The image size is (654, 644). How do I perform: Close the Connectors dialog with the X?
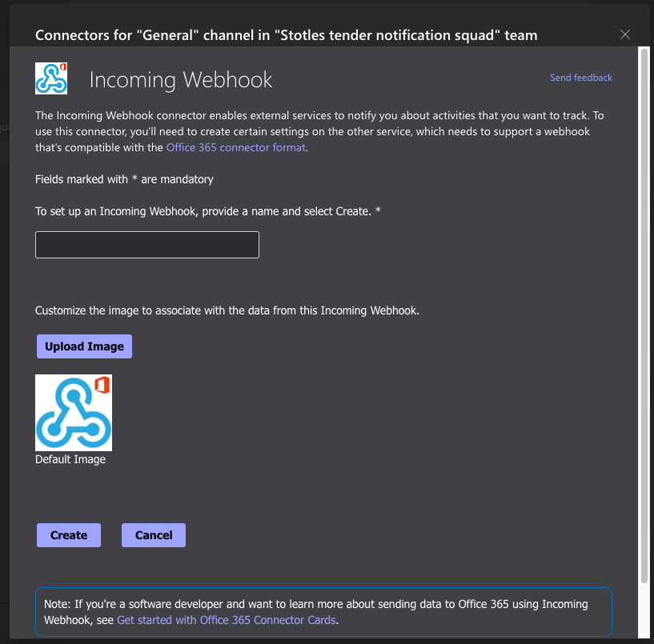click(x=625, y=34)
